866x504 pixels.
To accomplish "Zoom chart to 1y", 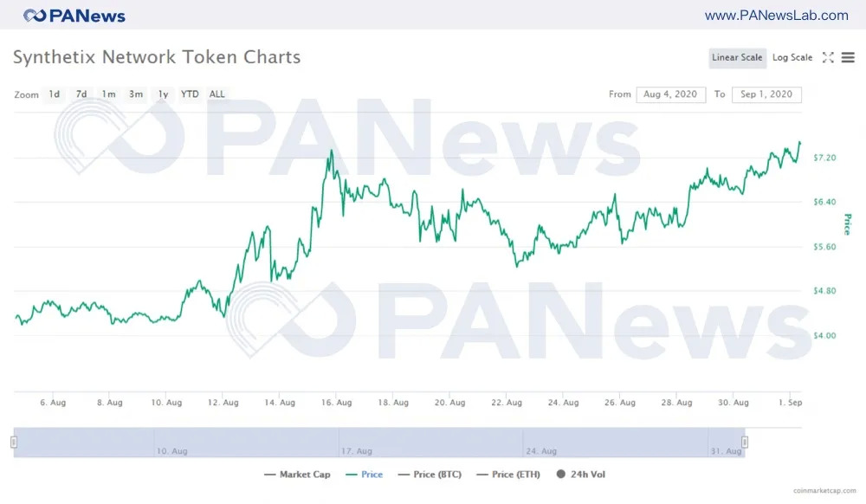I will point(163,94).
